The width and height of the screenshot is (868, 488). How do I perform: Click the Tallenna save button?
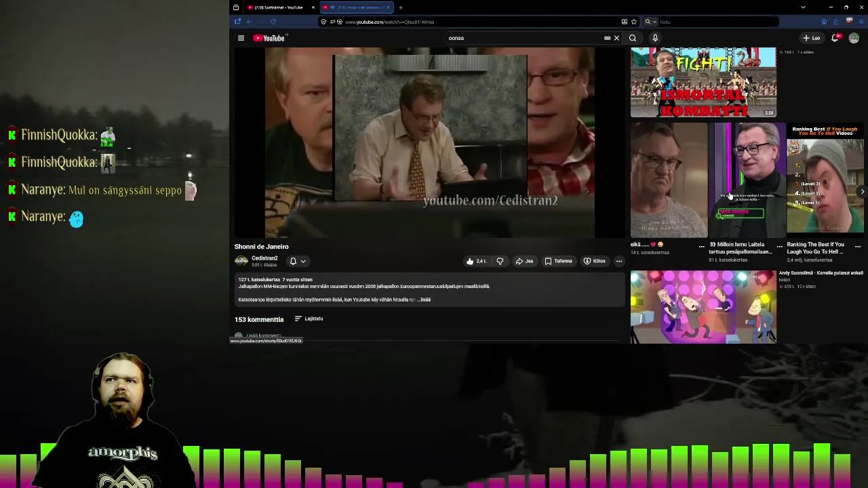tap(559, 261)
